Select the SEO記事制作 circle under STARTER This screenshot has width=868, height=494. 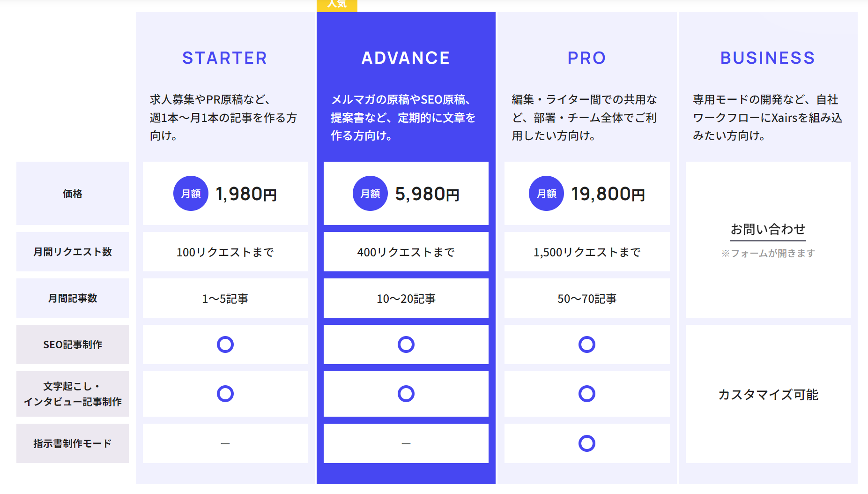[x=225, y=344]
